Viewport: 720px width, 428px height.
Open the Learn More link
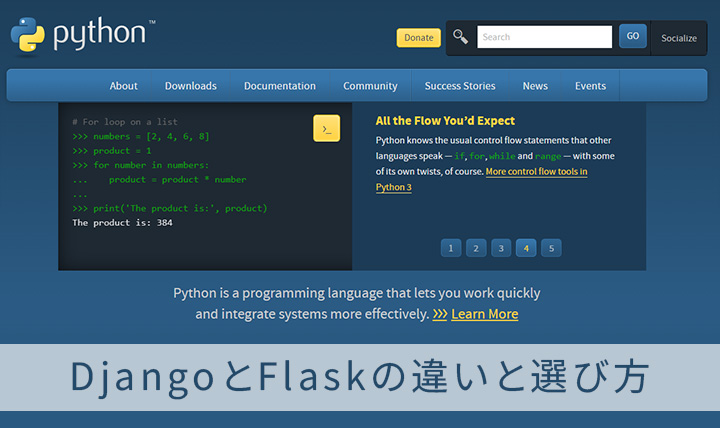click(x=484, y=314)
